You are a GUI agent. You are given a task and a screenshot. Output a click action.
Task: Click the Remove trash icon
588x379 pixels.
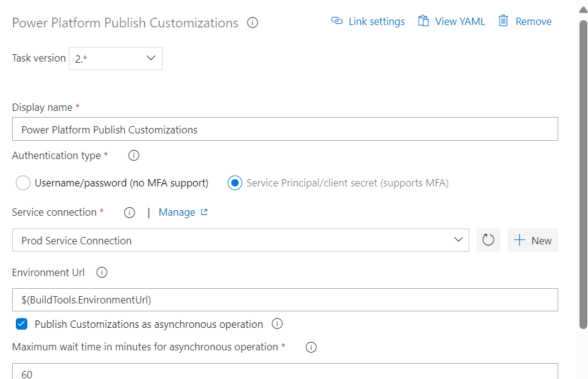pos(503,21)
